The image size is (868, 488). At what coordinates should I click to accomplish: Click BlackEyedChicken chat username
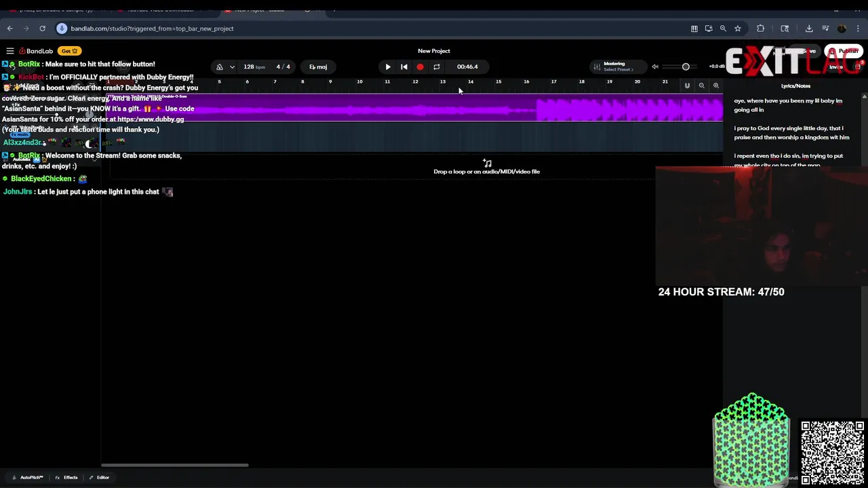click(x=41, y=178)
